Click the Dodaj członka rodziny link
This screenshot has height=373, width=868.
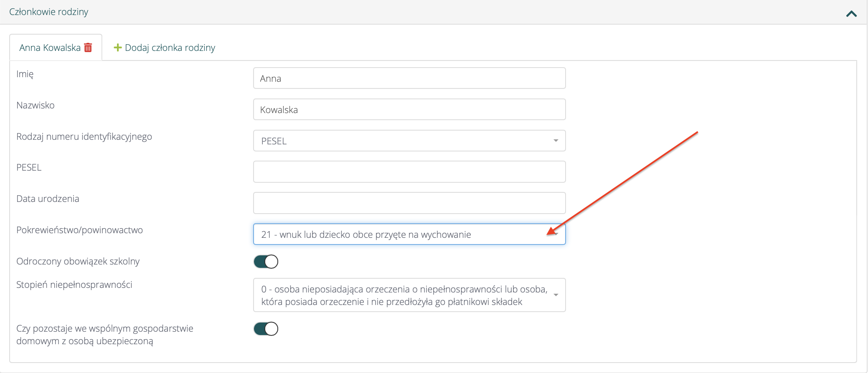[x=170, y=48]
